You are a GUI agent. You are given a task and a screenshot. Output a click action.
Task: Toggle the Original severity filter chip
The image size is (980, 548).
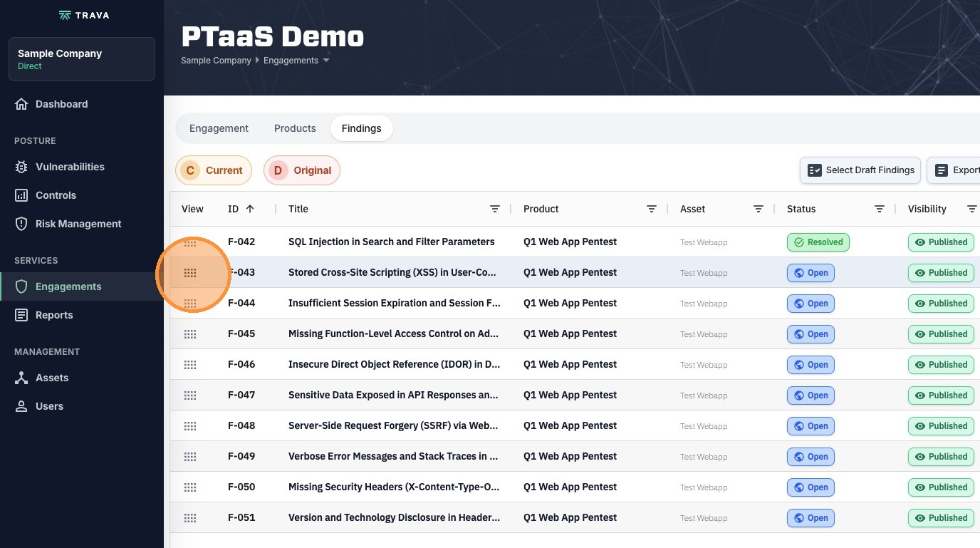[302, 170]
